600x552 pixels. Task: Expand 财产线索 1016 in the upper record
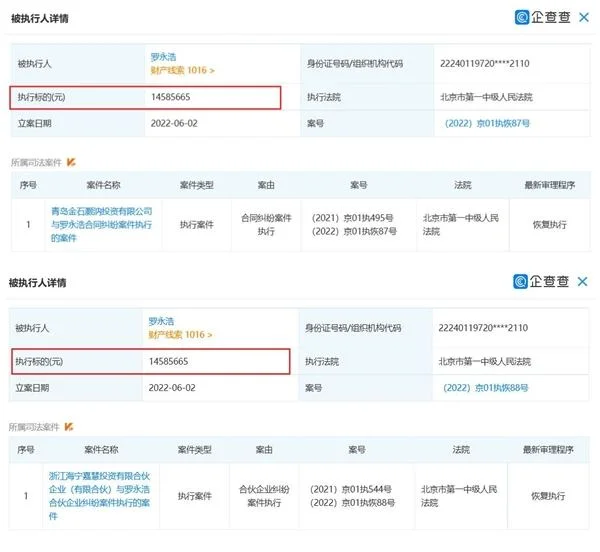(x=182, y=71)
